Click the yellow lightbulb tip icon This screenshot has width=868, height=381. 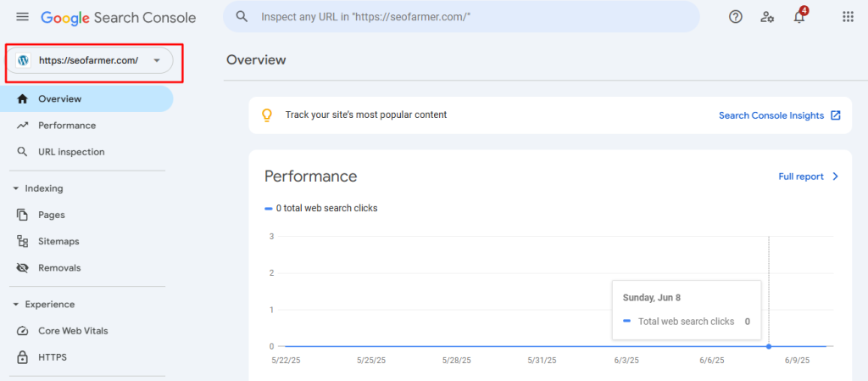(267, 115)
